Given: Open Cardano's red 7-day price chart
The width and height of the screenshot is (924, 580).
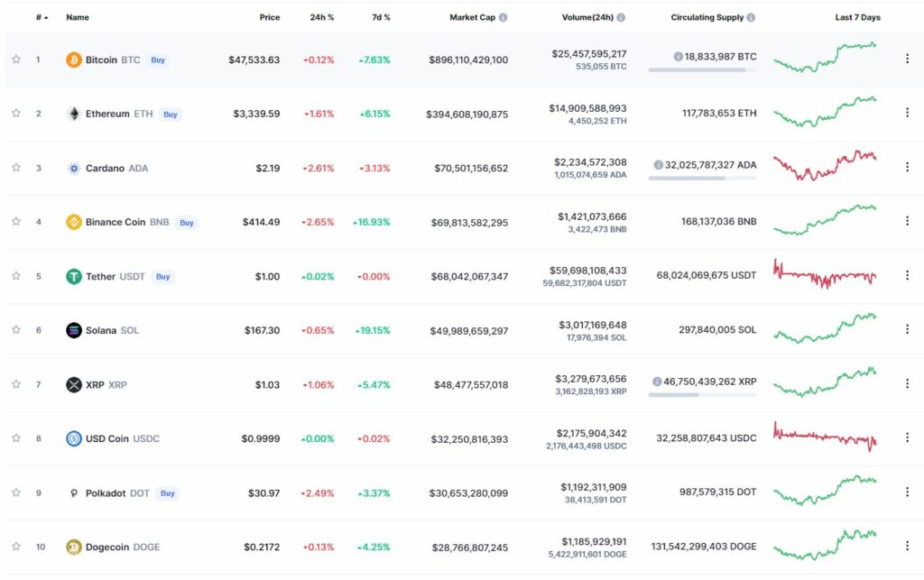Looking at the screenshot, I should pyautogui.click(x=825, y=166).
